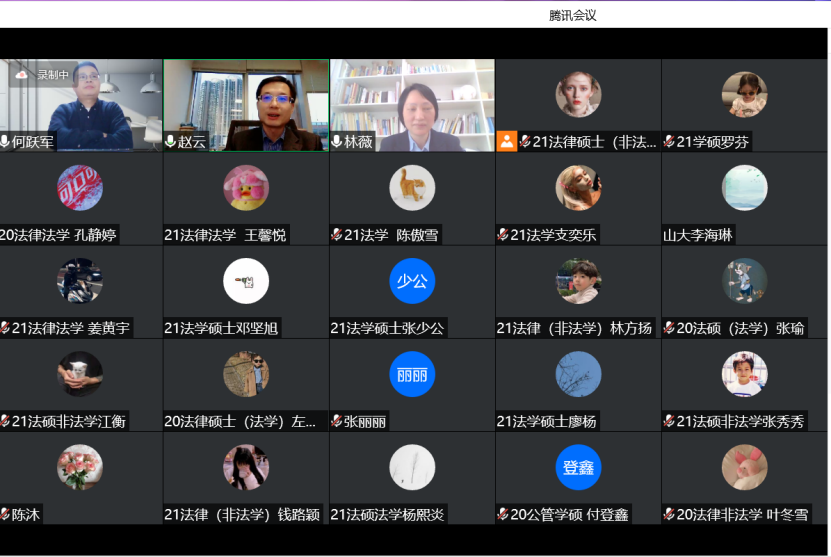Click the 腾讯会议 window title

(x=573, y=15)
